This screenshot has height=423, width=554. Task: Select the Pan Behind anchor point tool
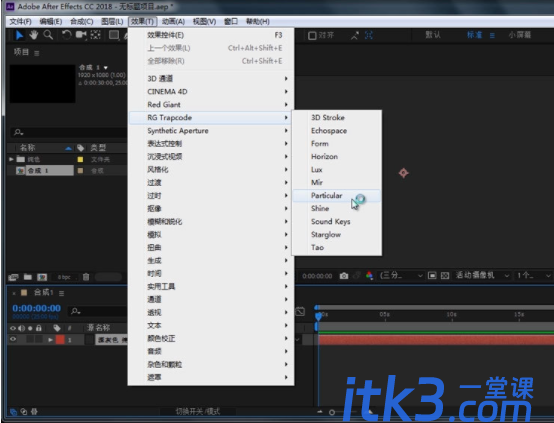[95, 35]
